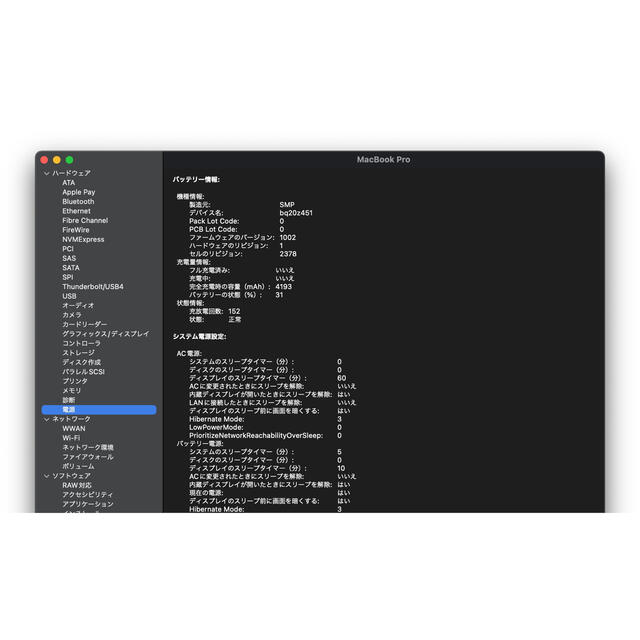Select Fibre Channel entry
Image resolution: width=640 pixels, height=640 pixels.
[85, 220]
